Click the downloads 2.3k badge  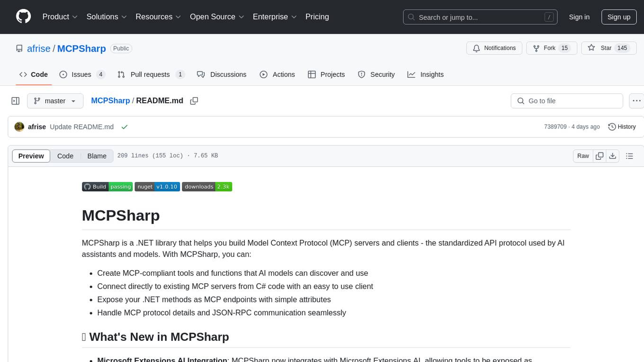tap(207, 187)
